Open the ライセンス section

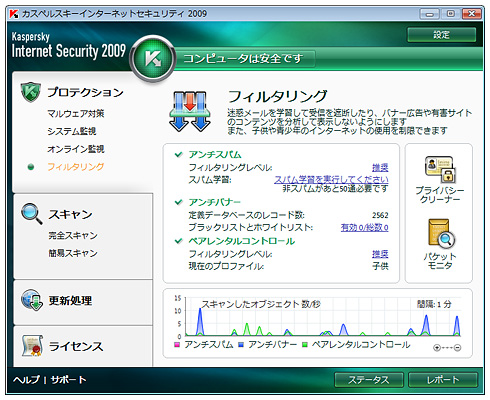[x=76, y=346]
